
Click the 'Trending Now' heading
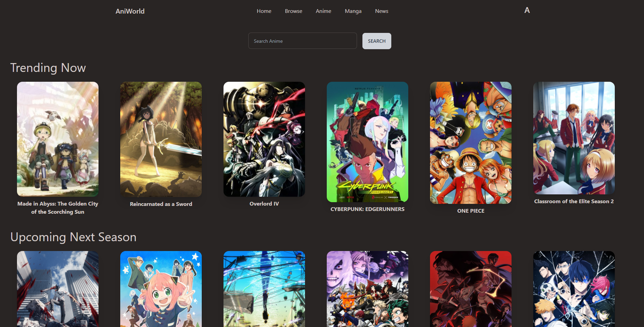48,68
